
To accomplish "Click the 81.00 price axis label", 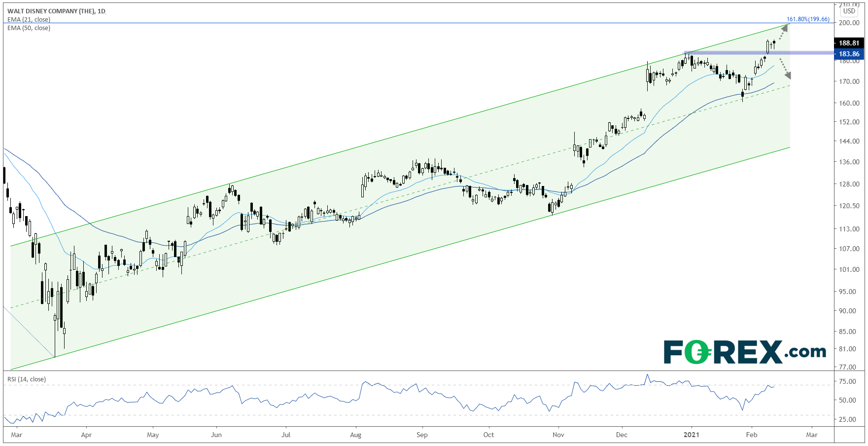I will pyautogui.click(x=848, y=349).
